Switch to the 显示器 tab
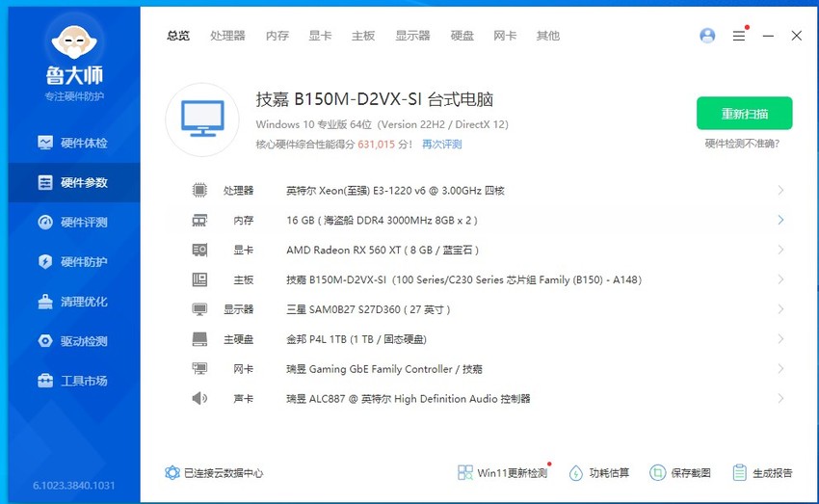 point(412,36)
